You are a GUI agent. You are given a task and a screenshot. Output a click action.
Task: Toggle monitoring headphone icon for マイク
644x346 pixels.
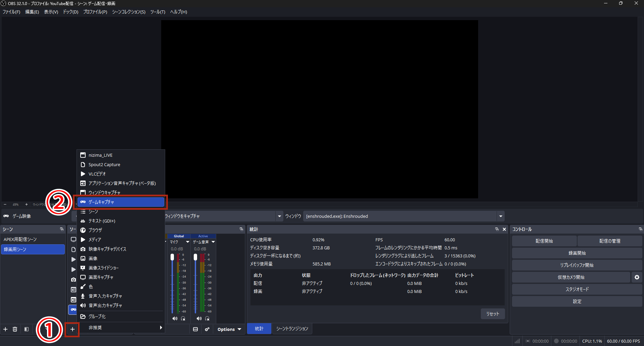[183, 318]
